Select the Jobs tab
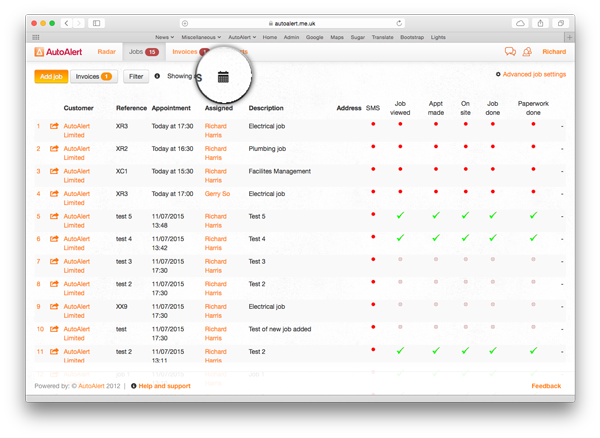This screenshot has height=438, width=600. 144,52
